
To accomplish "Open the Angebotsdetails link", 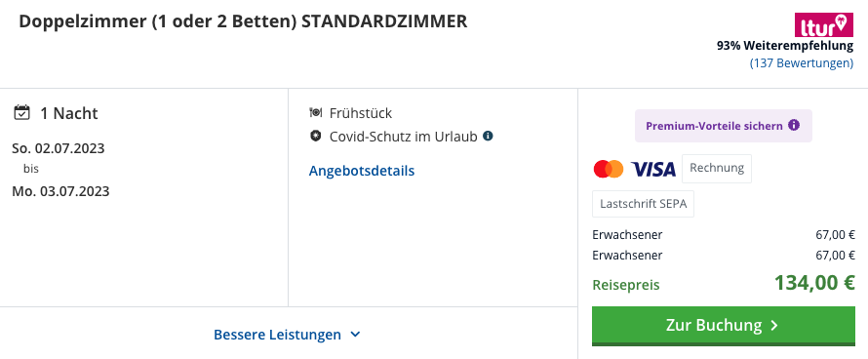I will (x=362, y=171).
